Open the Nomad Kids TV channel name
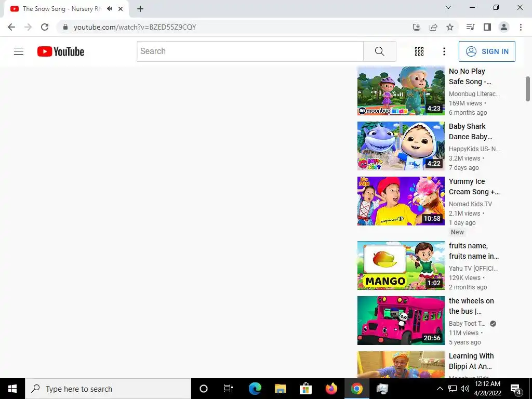Viewport: 532px width, 399px height. tap(470, 204)
